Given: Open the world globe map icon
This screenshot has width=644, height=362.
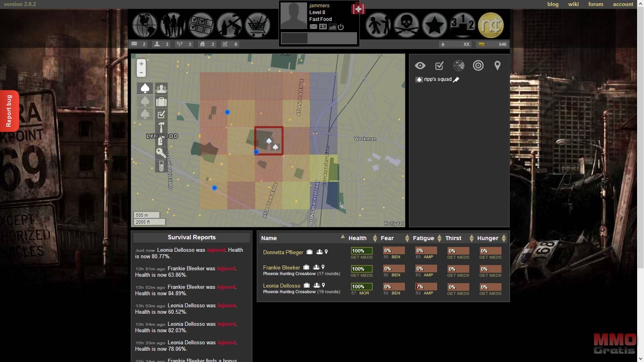Looking at the screenshot, I should pyautogui.click(x=145, y=25).
